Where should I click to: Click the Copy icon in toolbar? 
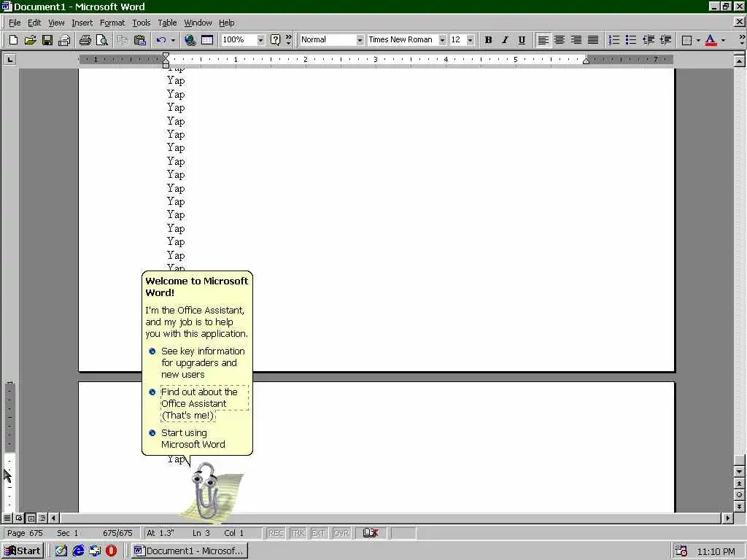[x=123, y=40]
